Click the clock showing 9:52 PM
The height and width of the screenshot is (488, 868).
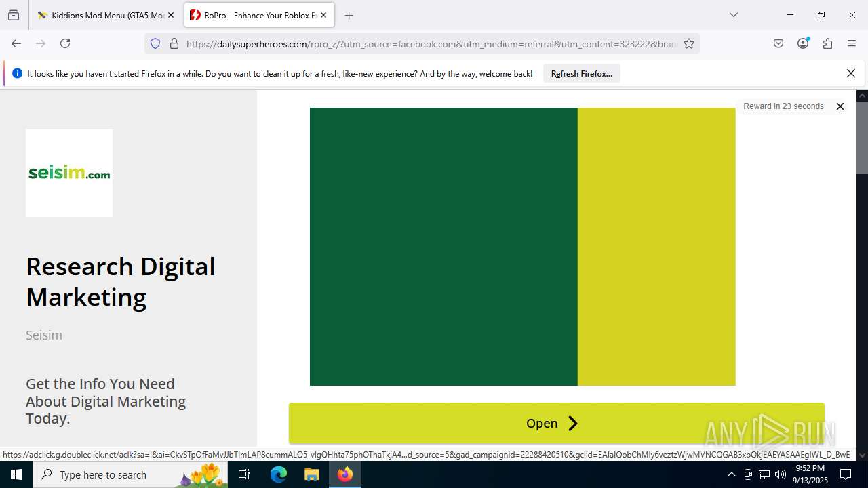pyautogui.click(x=811, y=474)
